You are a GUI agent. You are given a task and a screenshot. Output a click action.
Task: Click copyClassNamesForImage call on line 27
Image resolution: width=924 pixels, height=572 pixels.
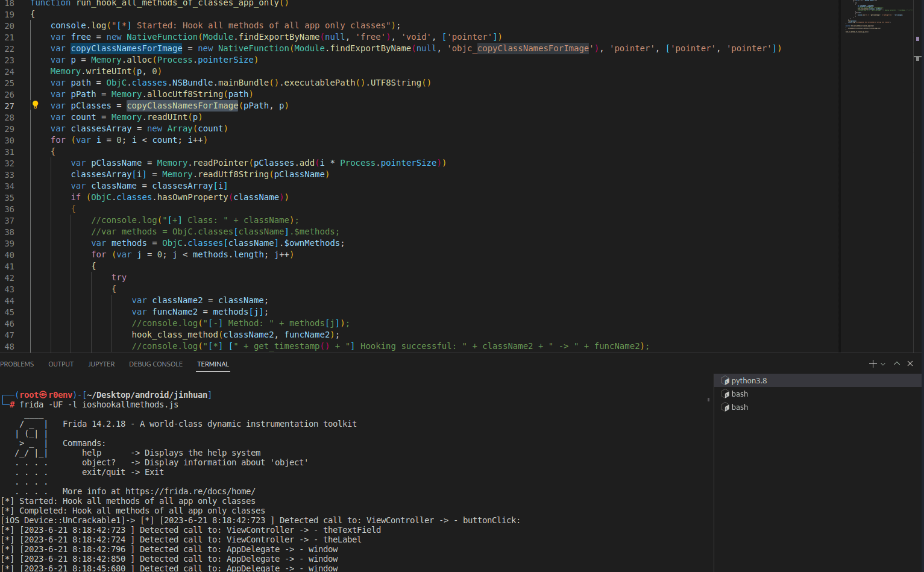point(182,105)
